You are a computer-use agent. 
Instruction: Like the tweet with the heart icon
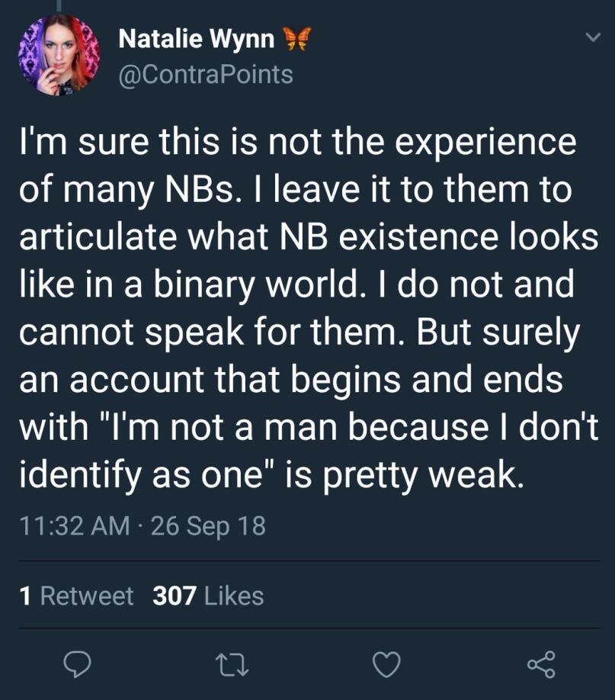tap(387, 665)
